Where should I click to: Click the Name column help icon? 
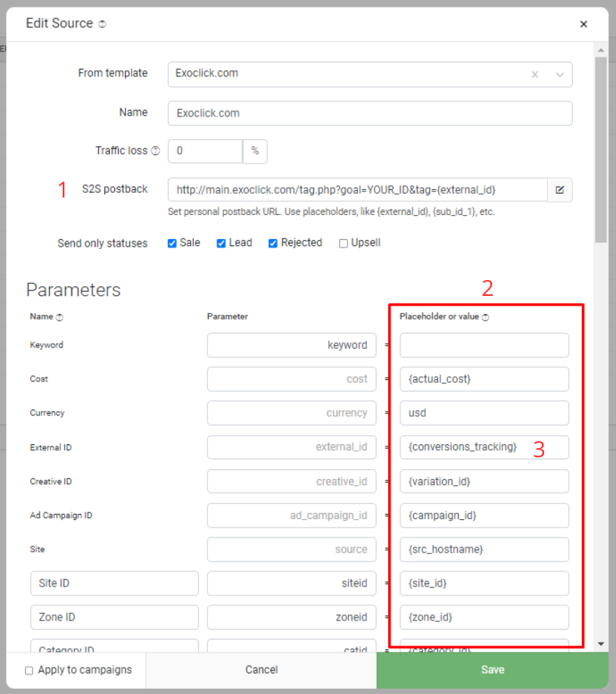click(60, 317)
